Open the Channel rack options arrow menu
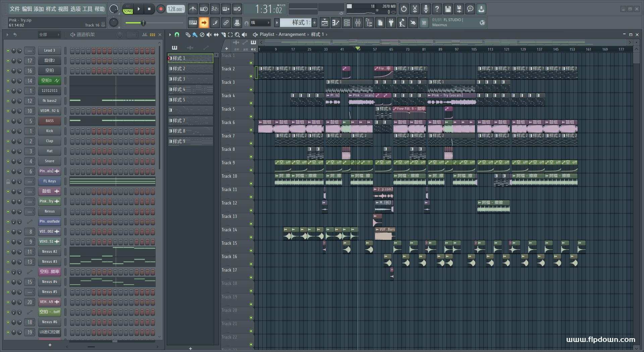The height and width of the screenshot is (352, 644). click(x=7, y=35)
